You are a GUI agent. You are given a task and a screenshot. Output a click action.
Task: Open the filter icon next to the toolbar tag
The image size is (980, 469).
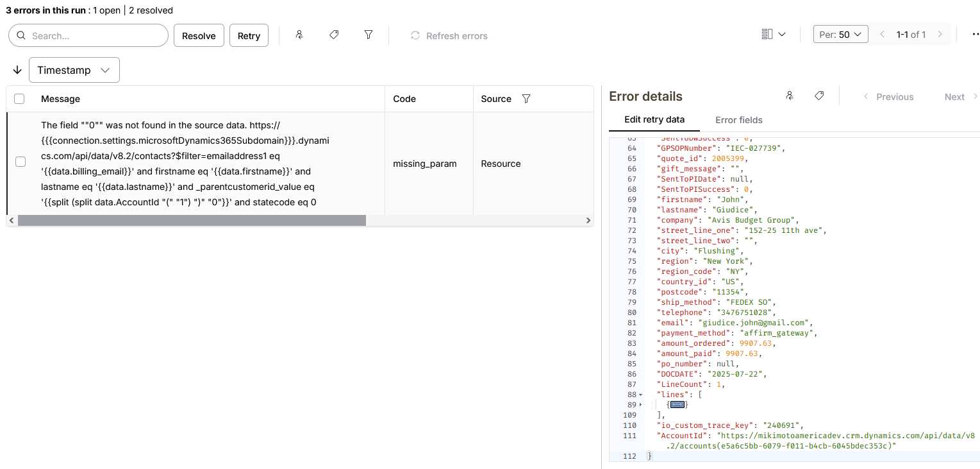[x=369, y=35]
